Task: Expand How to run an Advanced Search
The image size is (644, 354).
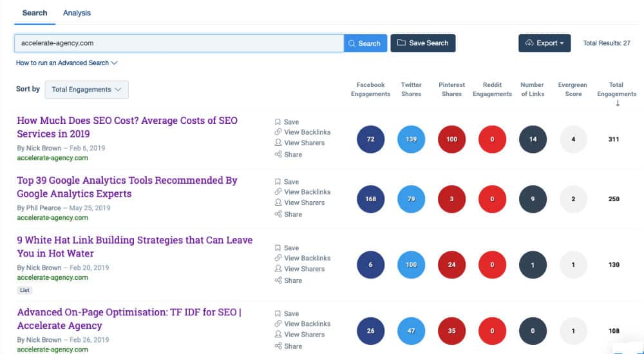Action: [x=67, y=63]
